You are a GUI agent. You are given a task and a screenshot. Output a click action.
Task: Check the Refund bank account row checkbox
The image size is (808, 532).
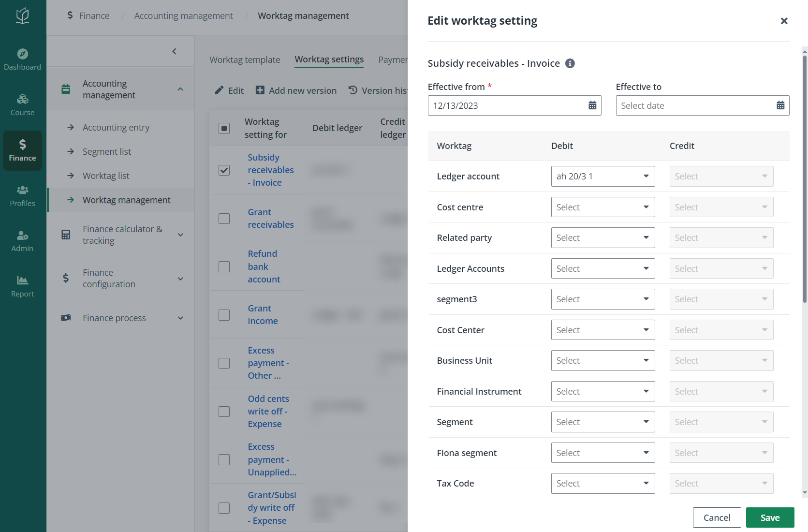pos(224,266)
